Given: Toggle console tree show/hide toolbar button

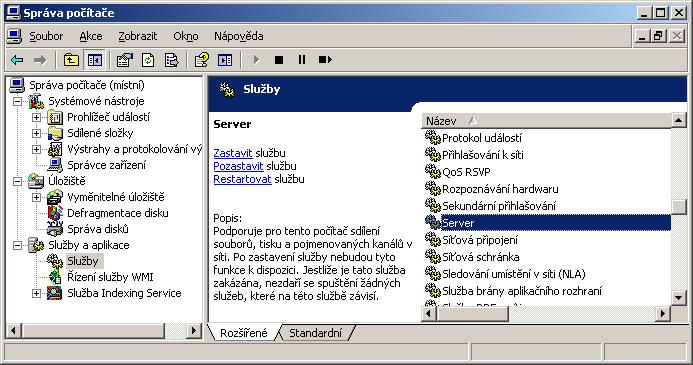Looking at the screenshot, I should [95, 60].
